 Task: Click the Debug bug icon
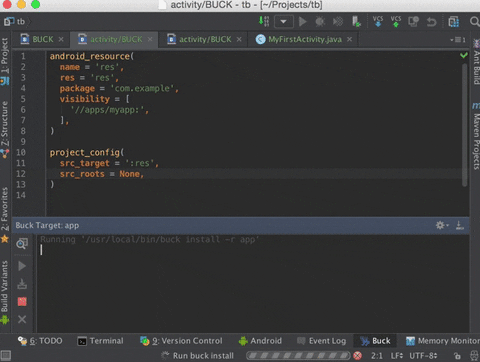tap(320, 22)
